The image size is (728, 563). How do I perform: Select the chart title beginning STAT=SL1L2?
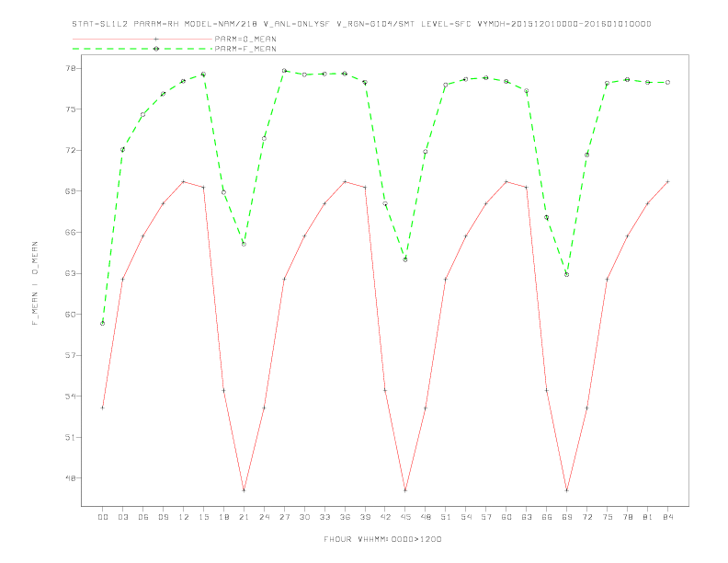[361, 24]
